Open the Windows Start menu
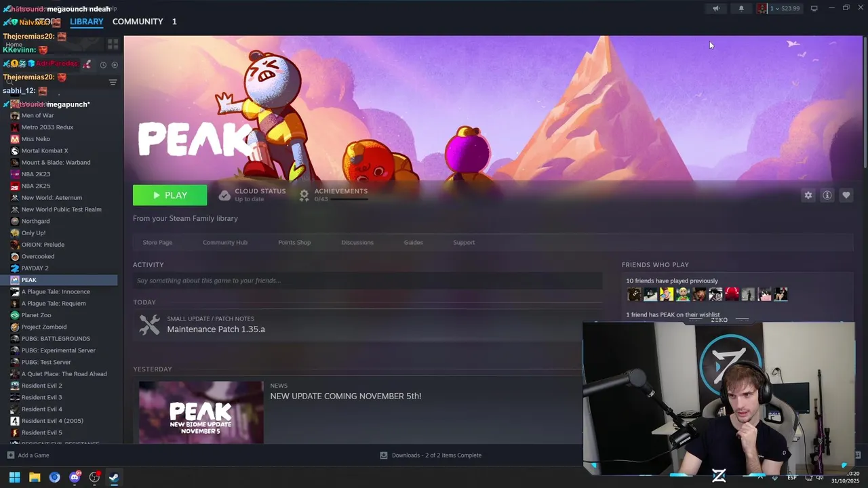Screen dimensions: 868x488 click(14, 477)
